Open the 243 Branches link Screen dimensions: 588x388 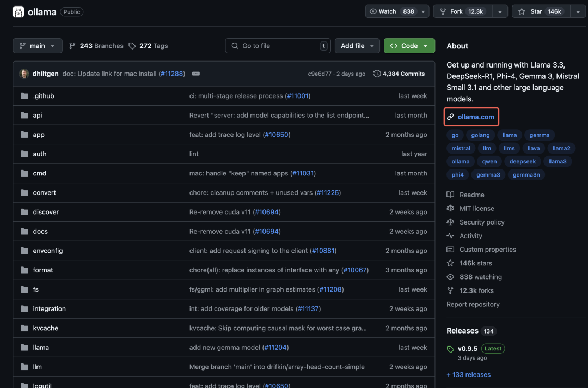click(96, 46)
